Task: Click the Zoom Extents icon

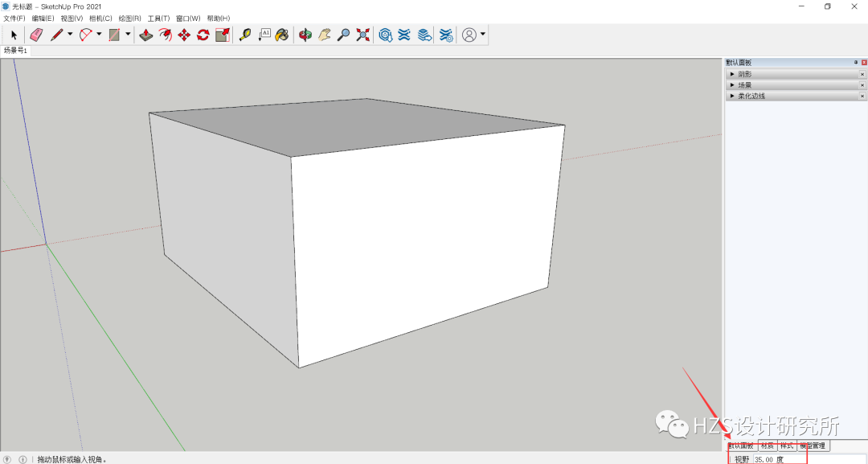Action: coord(362,35)
